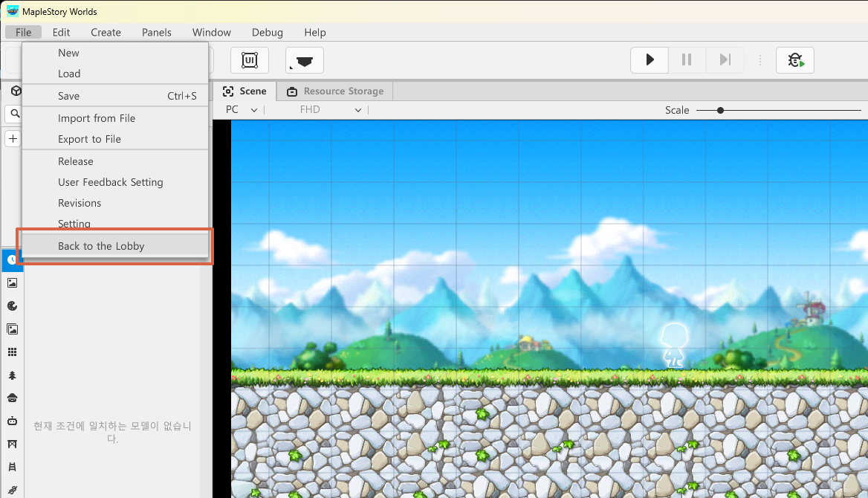Select the player spawn silhouette in scene
Screen dimensions: 868x498
674,346
